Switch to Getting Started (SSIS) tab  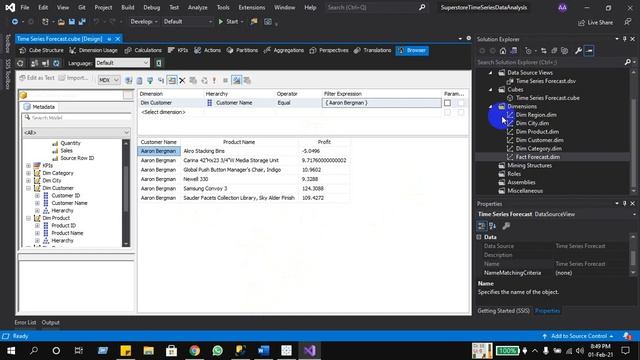click(503, 311)
